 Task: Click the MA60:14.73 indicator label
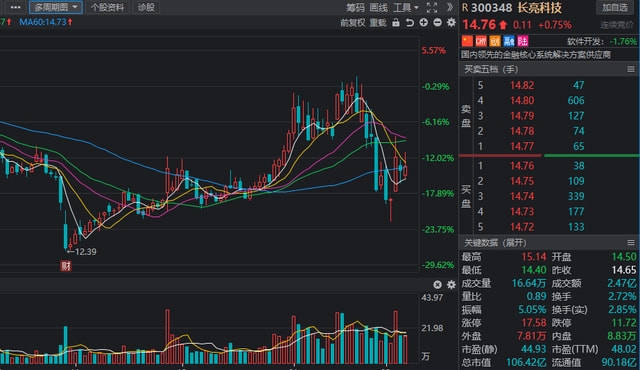click(x=46, y=22)
